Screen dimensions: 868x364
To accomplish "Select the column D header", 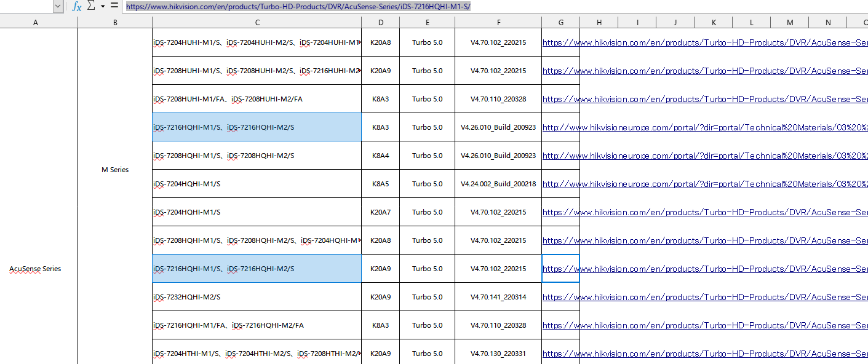I will [380, 23].
